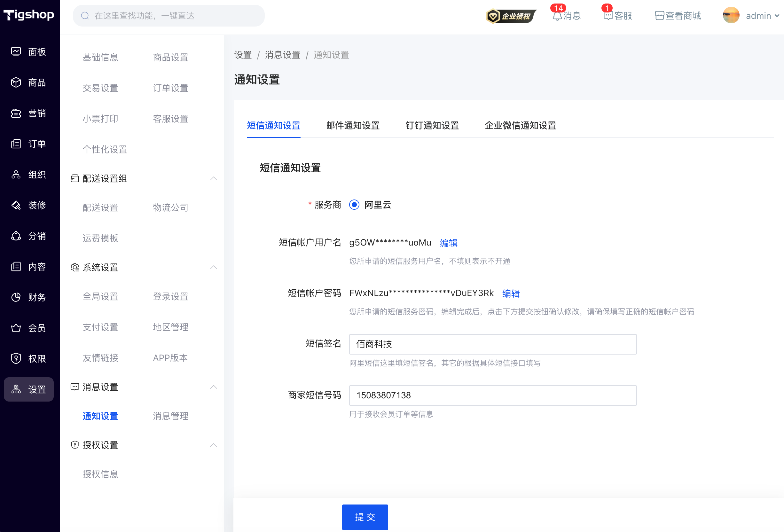Click the 短信签名 input field

pos(492,344)
